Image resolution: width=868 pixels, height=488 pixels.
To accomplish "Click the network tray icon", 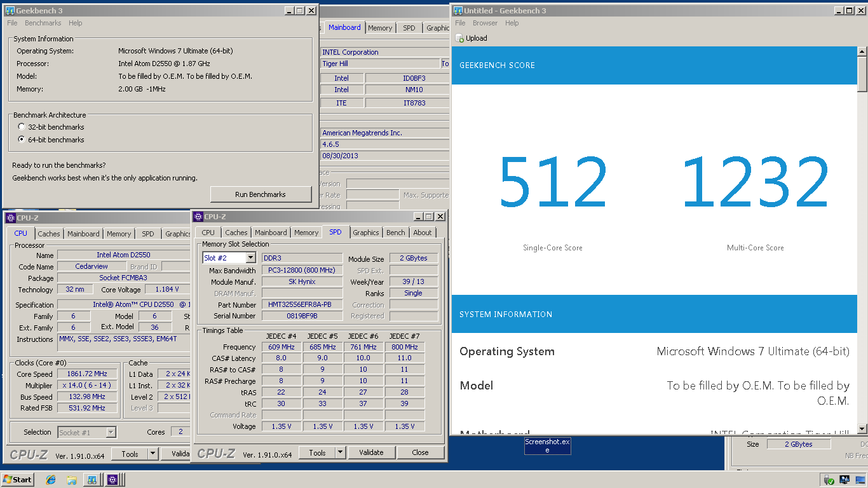I will tap(844, 480).
